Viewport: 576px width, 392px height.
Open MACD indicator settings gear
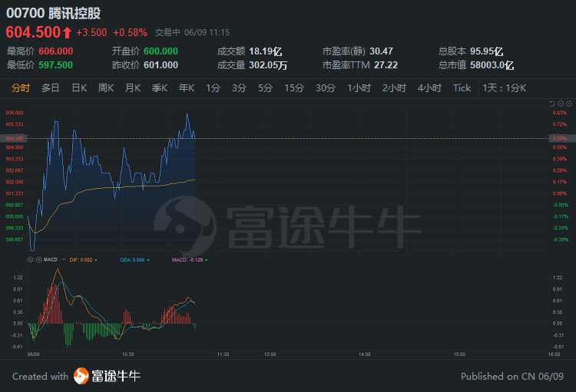[x=29, y=260]
